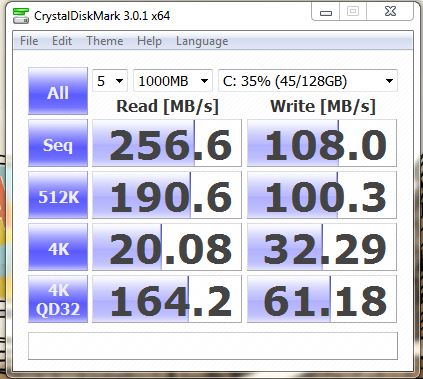Click the CrystalDiskMark title bar app icon
Screen dimensions: 423x379
pos(21,16)
